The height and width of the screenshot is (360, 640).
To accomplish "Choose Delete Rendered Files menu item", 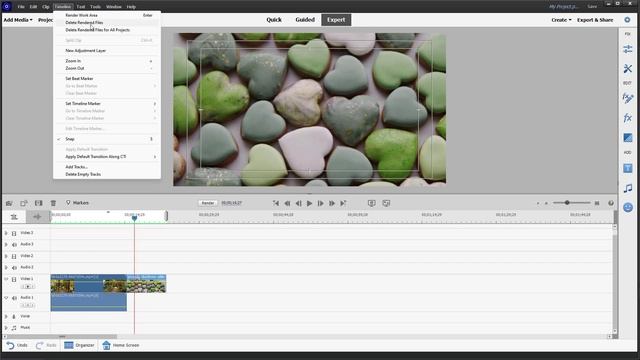I will coord(84,22).
